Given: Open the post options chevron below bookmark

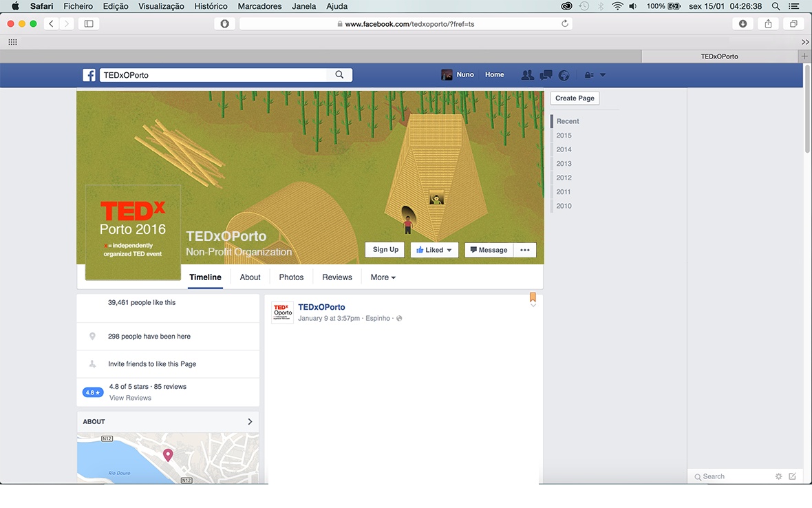Looking at the screenshot, I should coord(533,306).
